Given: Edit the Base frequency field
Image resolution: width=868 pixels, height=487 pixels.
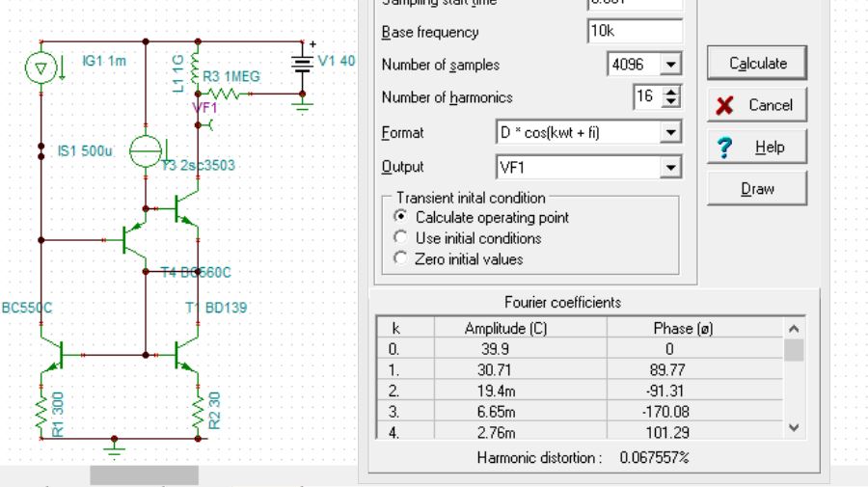Looking at the screenshot, I should point(635,31).
